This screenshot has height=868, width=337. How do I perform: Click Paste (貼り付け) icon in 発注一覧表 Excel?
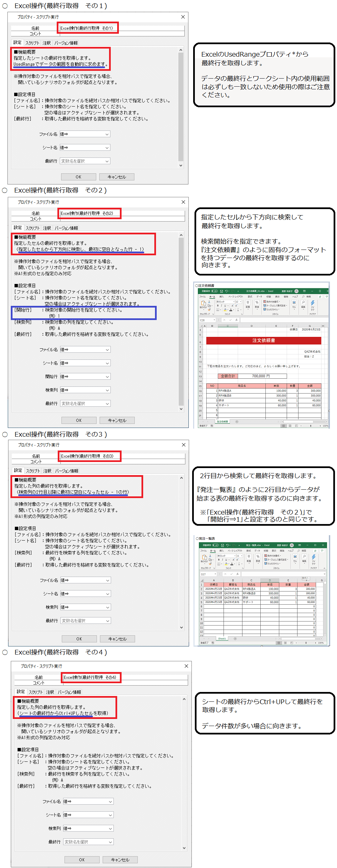tap(204, 557)
